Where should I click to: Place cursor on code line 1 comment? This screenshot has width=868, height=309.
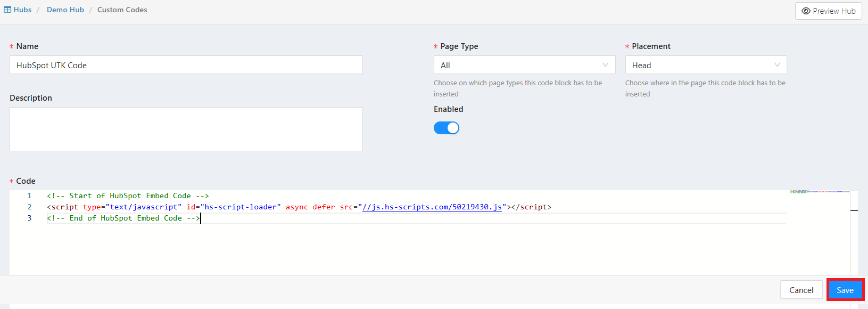[x=128, y=196]
